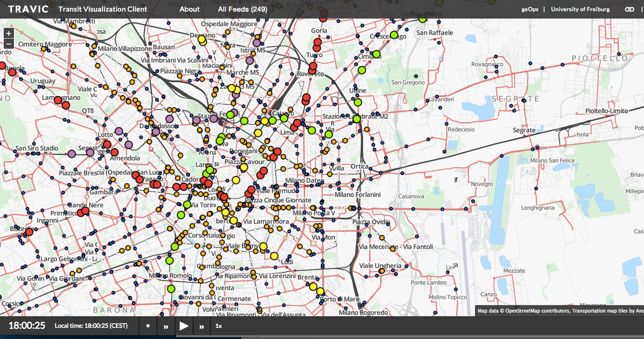Select purple vehicle marker near San Siro Stadio
This screenshot has width=644, height=339.
72,154
